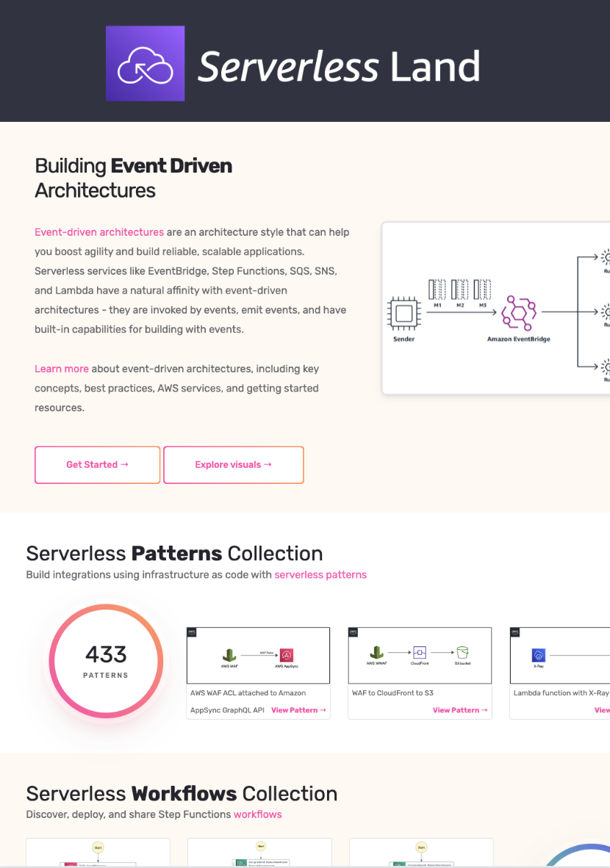Click the M2 message queue icon
Image resolution: width=610 pixels, height=868 pixels.
pyautogui.click(x=460, y=289)
